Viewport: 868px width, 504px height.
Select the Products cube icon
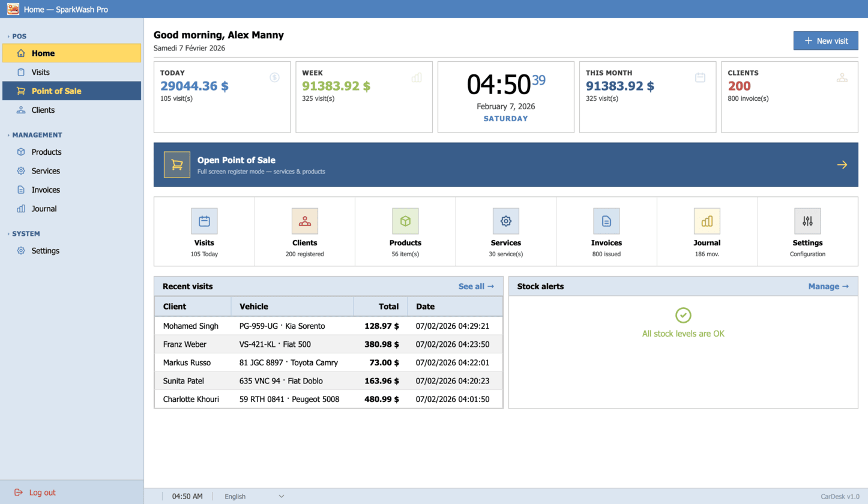[405, 221]
